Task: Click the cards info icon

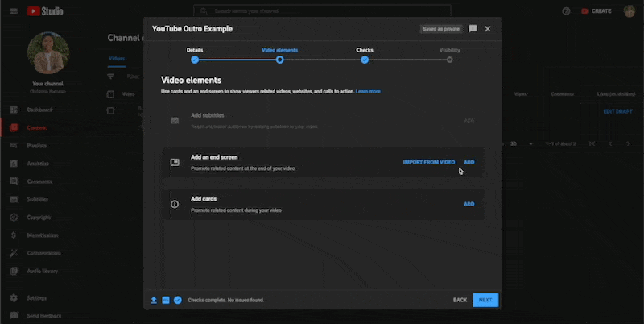Action: 175,204
